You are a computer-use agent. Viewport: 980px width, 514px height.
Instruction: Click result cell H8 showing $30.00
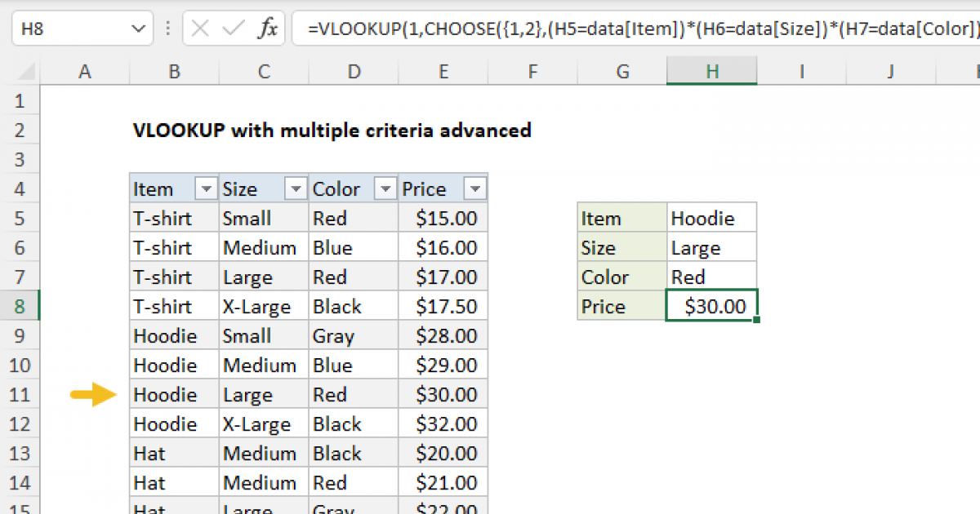(x=712, y=307)
